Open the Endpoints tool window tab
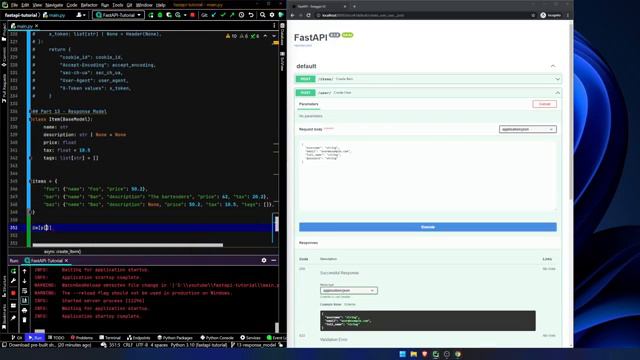 [139, 338]
